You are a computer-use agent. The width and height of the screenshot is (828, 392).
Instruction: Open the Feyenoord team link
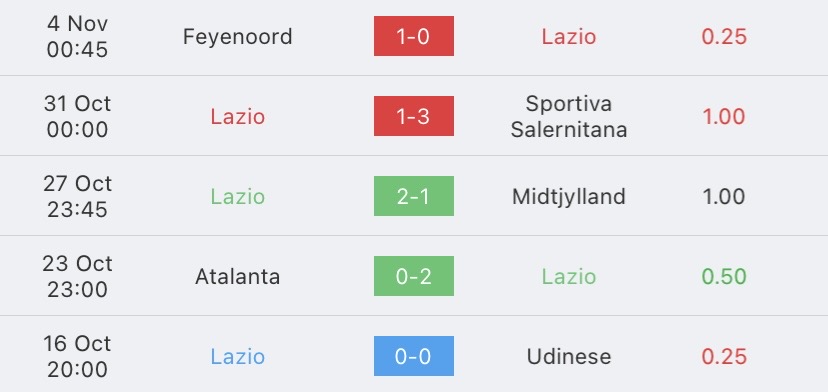(x=238, y=37)
